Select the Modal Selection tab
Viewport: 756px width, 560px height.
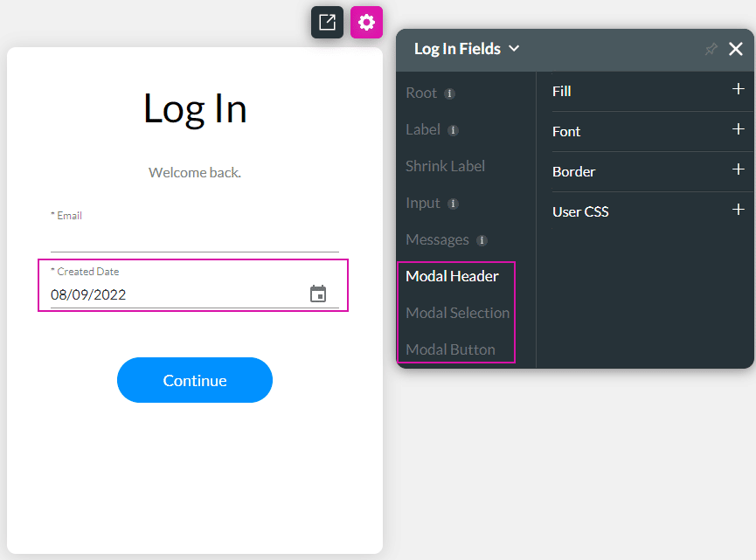click(457, 313)
